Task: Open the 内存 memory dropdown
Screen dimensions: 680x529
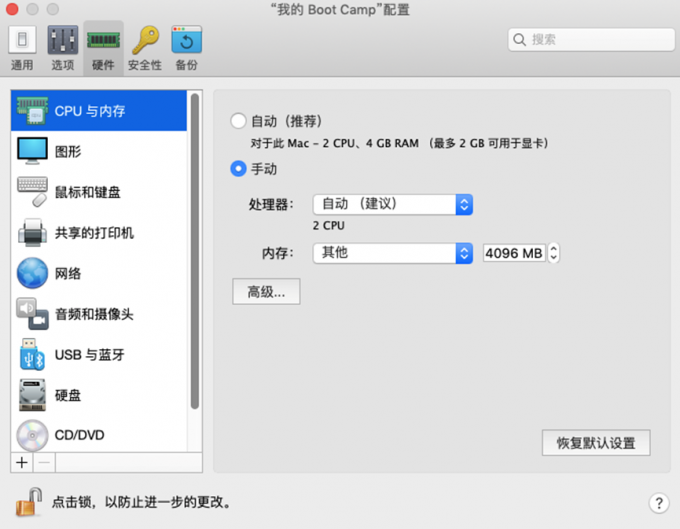Action: [x=392, y=253]
